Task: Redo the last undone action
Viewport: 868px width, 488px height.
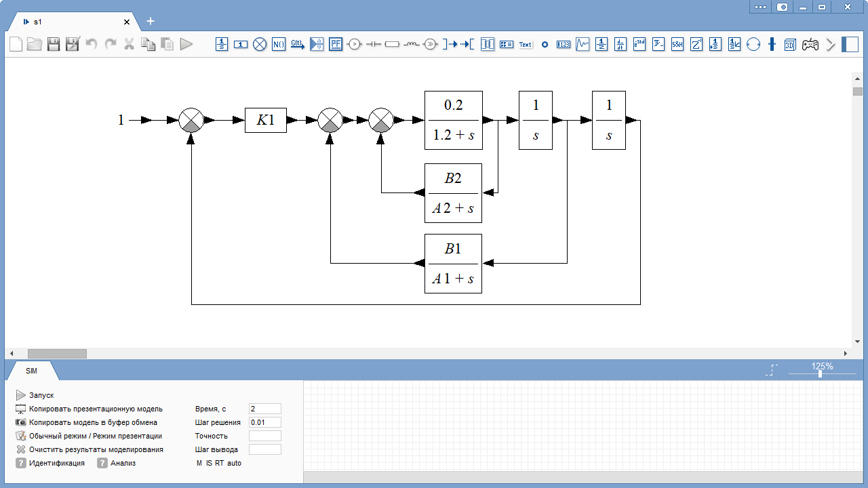Action: 111,45
